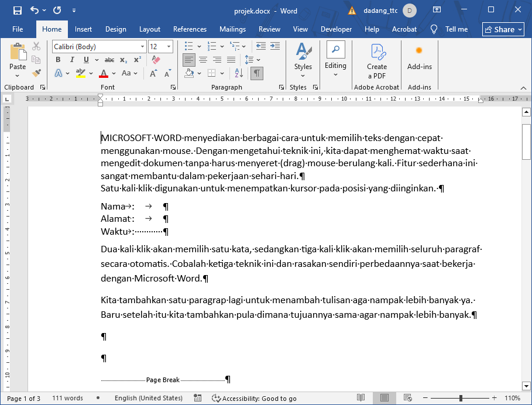Align paragraph text to the right
The width and height of the screenshot is (532, 405).
(217, 60)
